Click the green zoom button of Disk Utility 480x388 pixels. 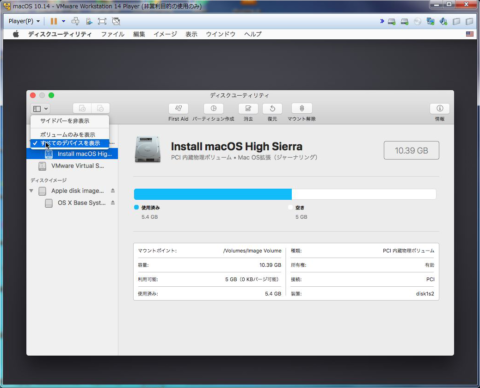(51, 95)
